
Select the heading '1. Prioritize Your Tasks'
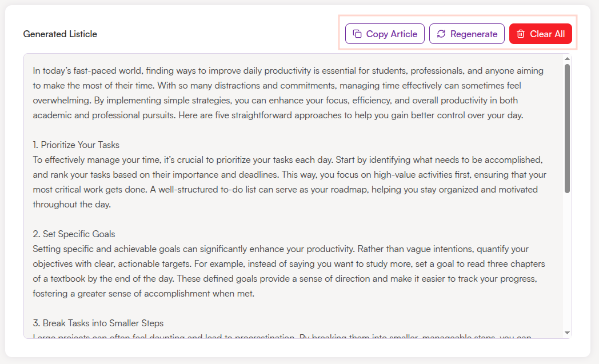pyautogui.click(x=75, y=145)
